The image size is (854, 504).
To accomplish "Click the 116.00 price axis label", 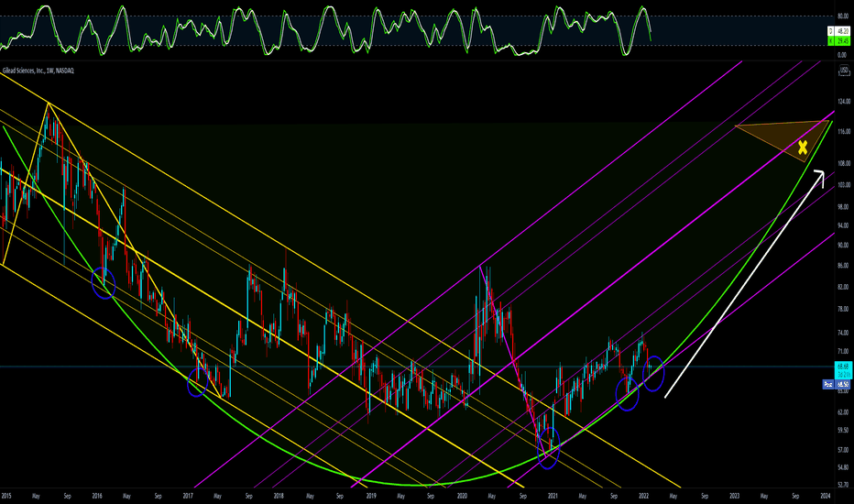I will tap(844, 132).
